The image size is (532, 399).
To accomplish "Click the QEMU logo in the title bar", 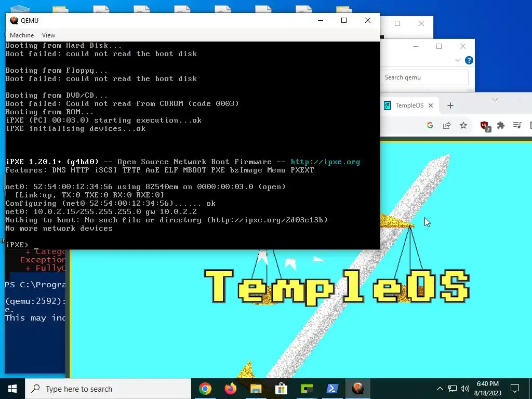I will [14, 21].
